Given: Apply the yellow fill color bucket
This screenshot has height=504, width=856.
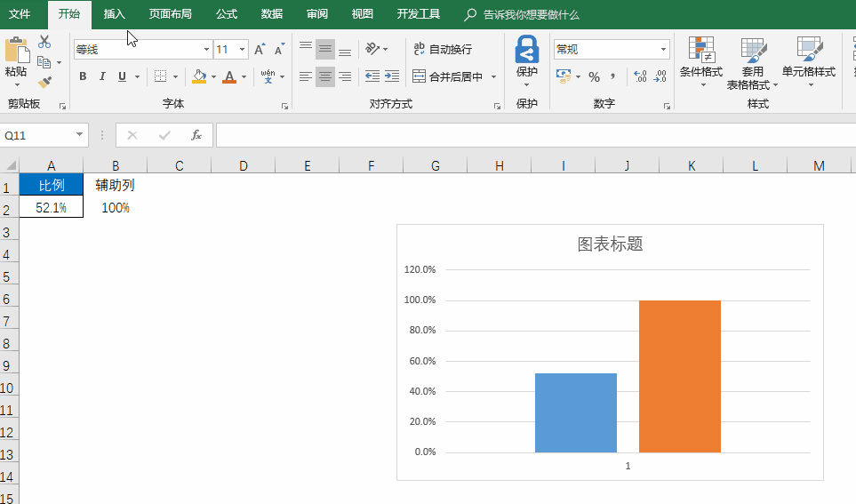Looking at the screenshot, I should [199, 76].
